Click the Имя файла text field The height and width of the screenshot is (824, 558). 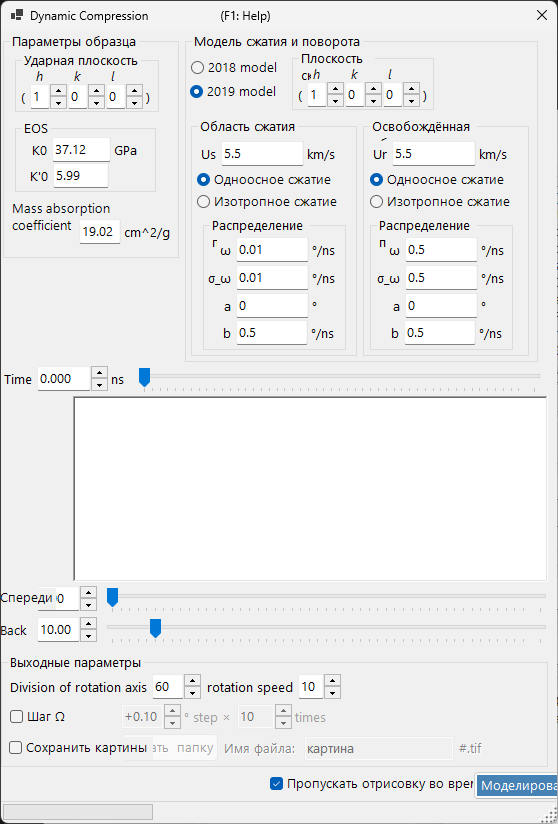tap(378, 748)
